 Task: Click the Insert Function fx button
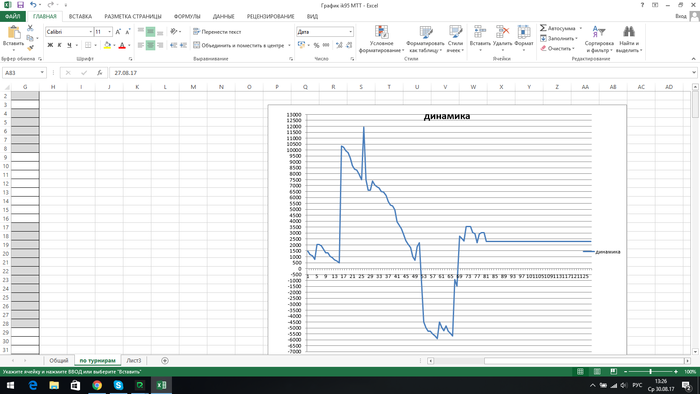[100, 73]
